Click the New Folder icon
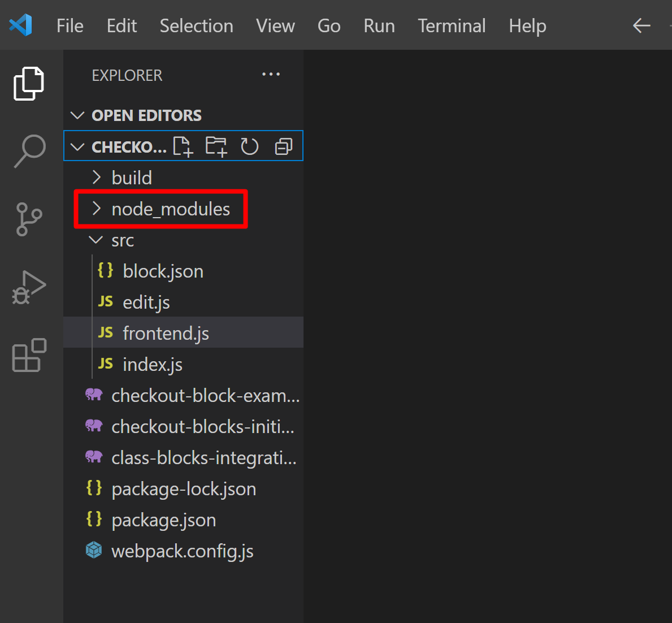This screenshot has width=672, height=623. pyautogui.click(x=216, y=146)
